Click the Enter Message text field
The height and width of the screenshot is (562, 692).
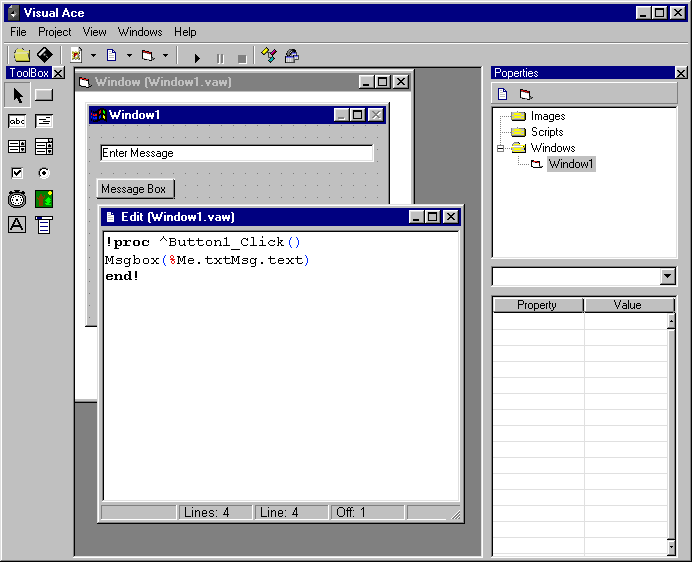coord(236,153)
